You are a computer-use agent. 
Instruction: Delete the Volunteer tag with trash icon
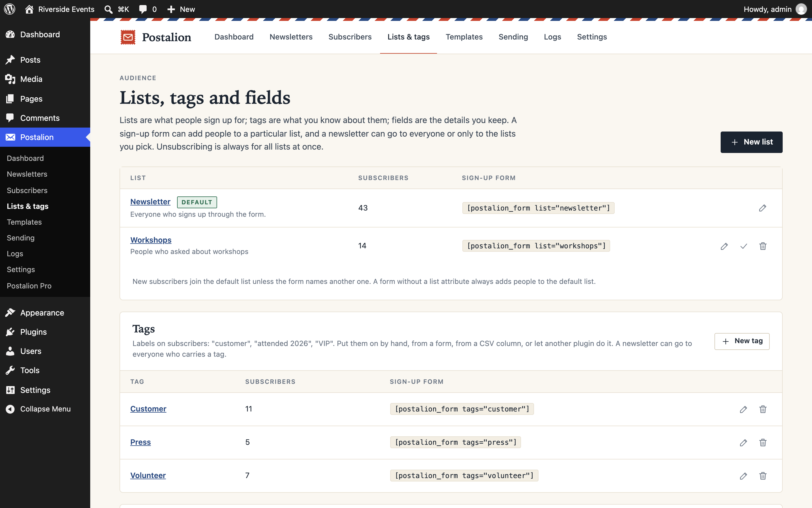pos(763,476)
